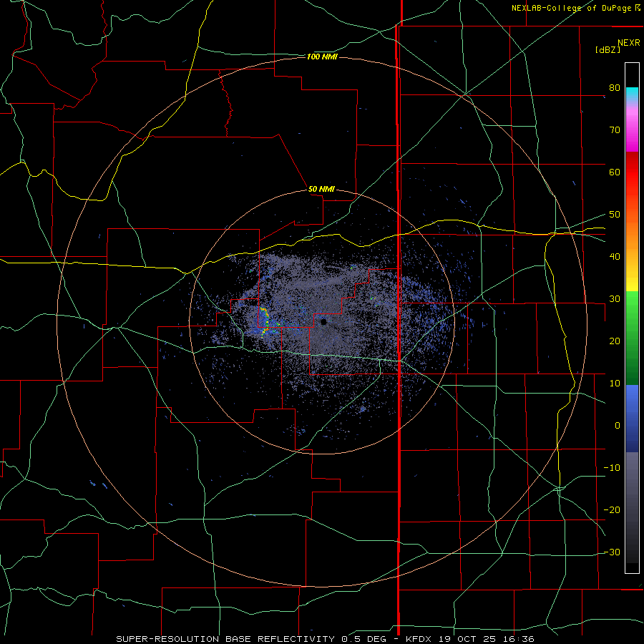The image size is (644, 644).
Task: Click the -20 value on the dBZ scale
Action: point(612,509)
